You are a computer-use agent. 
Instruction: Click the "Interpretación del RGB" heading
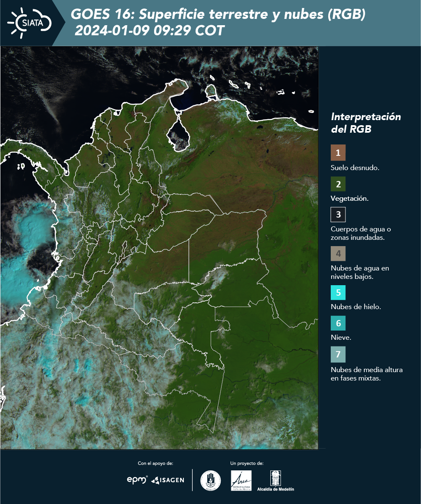[366, 123]
